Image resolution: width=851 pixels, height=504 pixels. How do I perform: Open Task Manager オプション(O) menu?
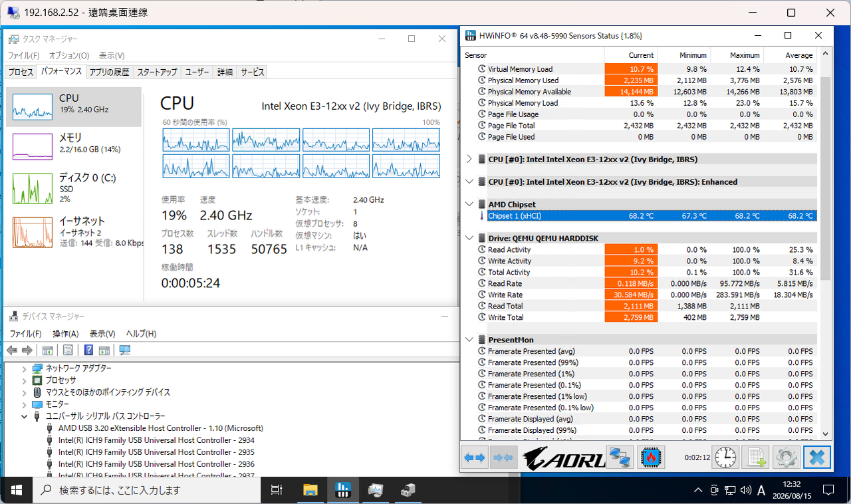click(69, 56)
